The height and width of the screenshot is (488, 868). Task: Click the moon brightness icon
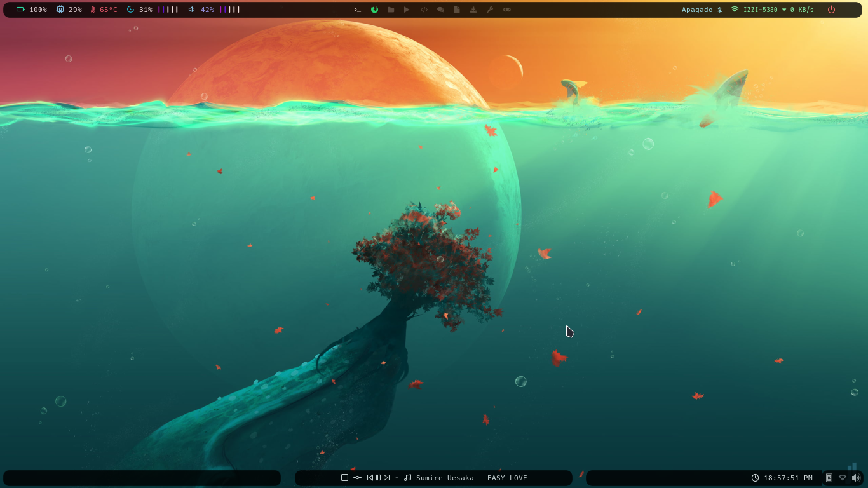pos(130,10)
